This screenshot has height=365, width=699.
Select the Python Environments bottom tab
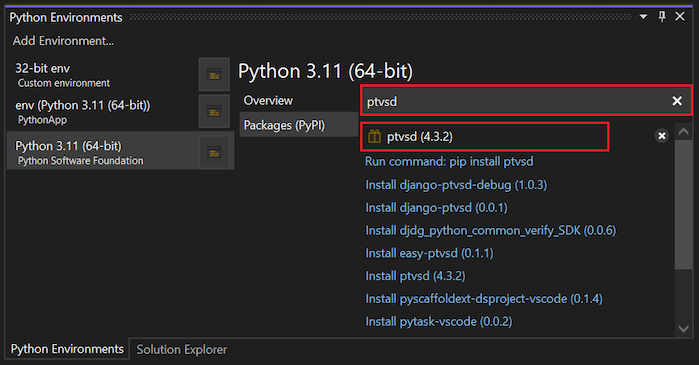tap(67, 349)
